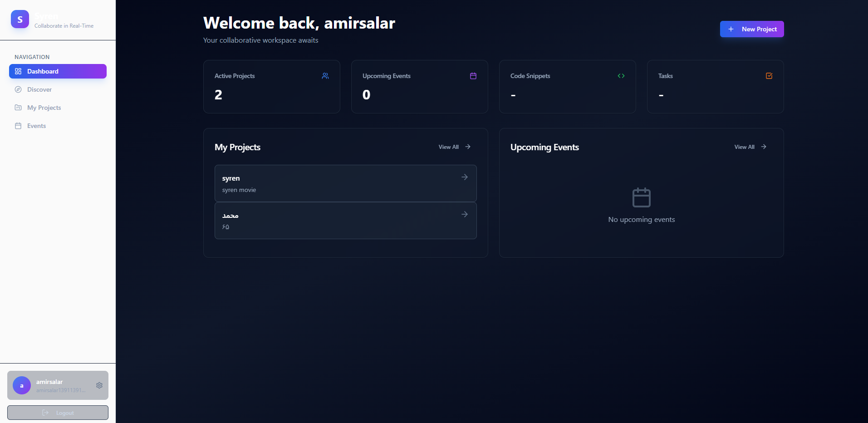
Task: Click the Events calendar icon in sidebar
Action: [x=18, y=126]
